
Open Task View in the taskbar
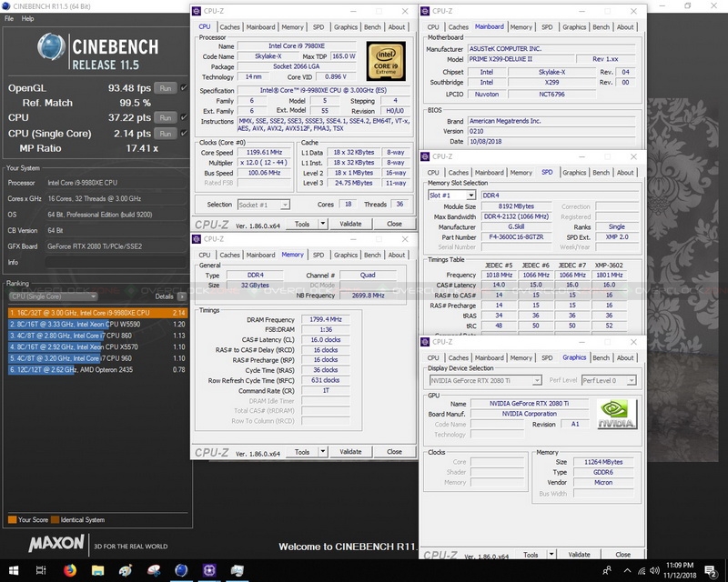pos(42,570)
